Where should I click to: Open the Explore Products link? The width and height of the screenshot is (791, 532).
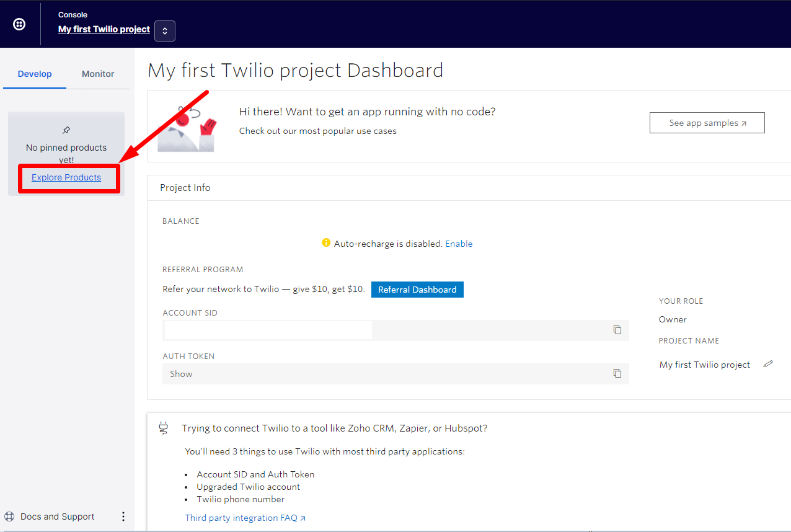66,177
